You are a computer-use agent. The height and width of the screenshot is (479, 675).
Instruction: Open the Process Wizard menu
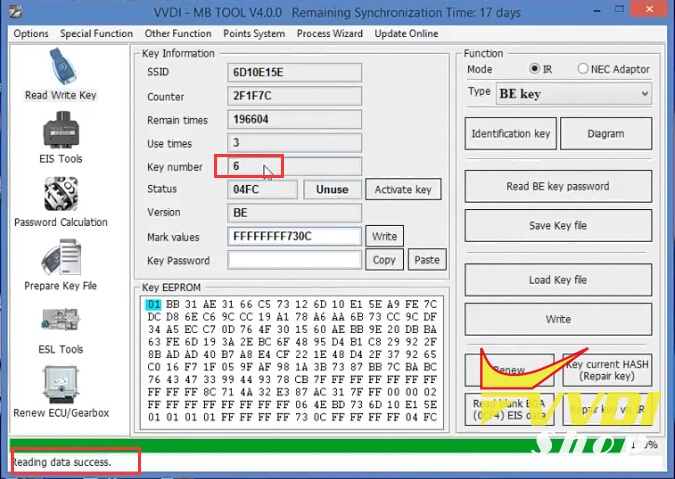[330, 34]
